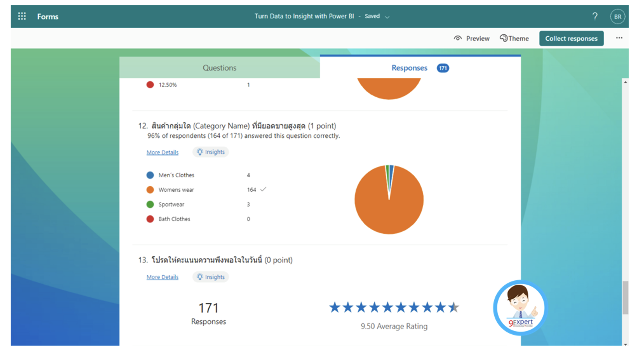The height and width of the screenshot is (352, 644).
Task: Click the Collect responses button
Action: pyautogui.click(x=571, y=38)
